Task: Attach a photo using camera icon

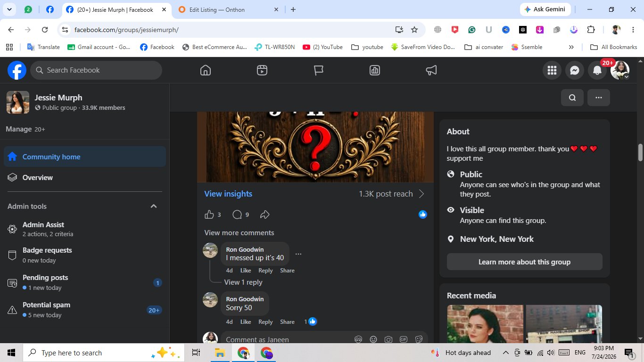Action: click(x=388, y=339)
